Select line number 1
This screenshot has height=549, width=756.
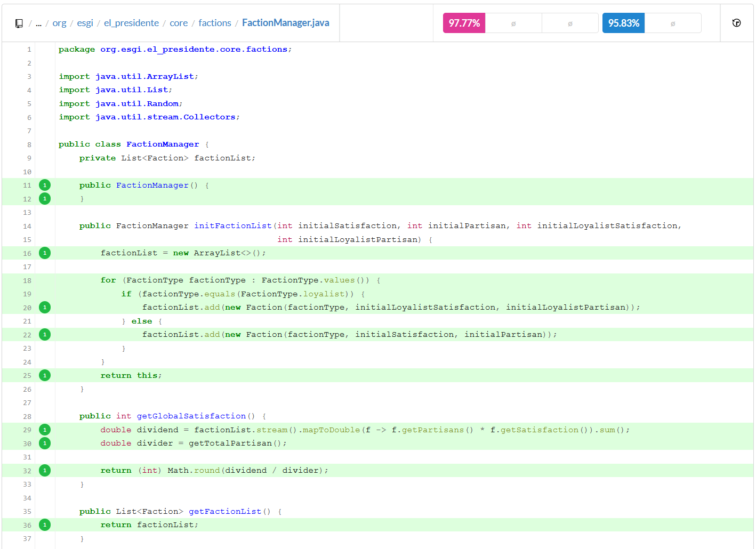[x=29, y=50]
